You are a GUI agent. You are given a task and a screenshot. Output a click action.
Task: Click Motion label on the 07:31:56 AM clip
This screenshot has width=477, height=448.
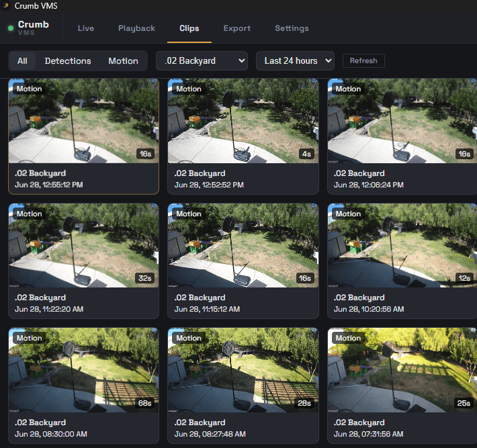point(348,338)
